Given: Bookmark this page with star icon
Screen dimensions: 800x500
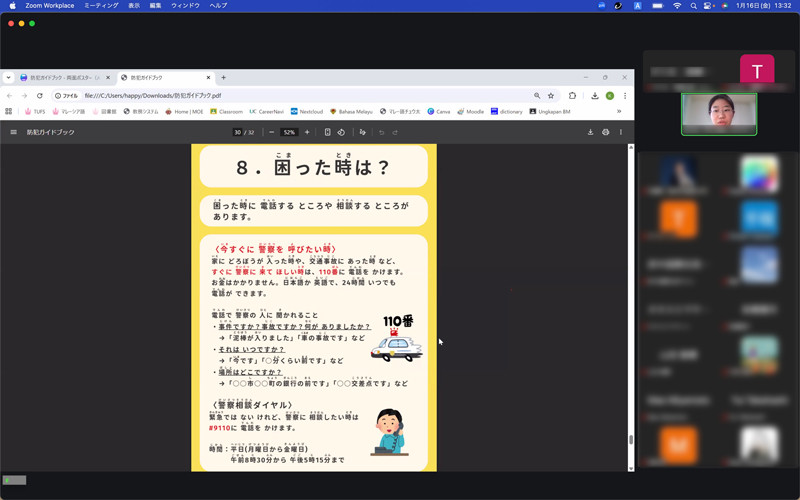Looking at the screenshot, I should 551,96.
